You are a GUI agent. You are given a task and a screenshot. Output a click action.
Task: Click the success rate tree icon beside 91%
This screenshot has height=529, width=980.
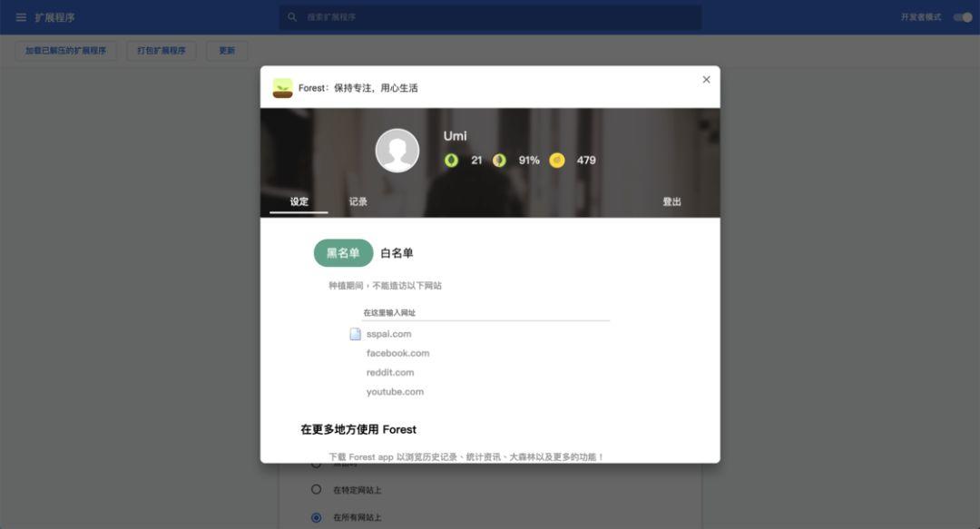click(499, 161)
